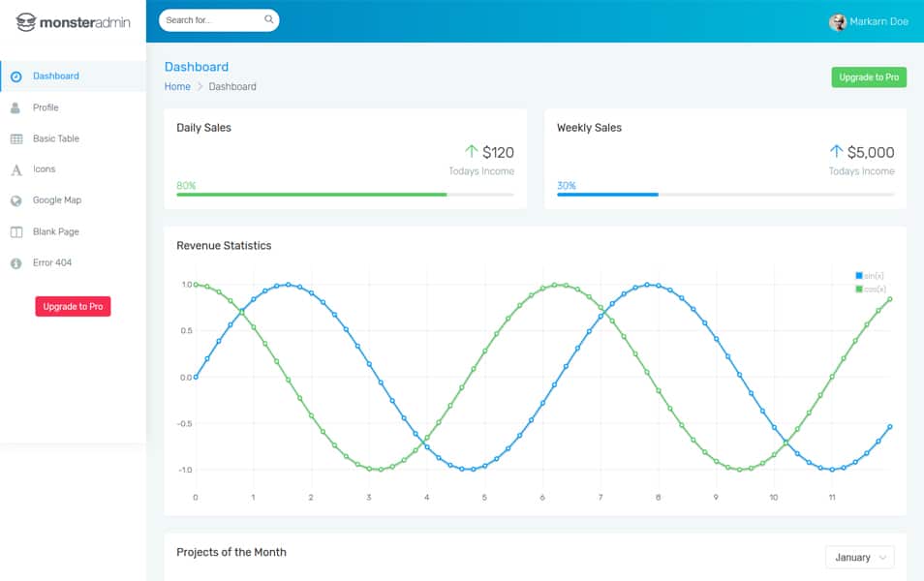Open Blank Page via its page icon
The height and width of the screenshot is (581, 924).
(15, 230)
